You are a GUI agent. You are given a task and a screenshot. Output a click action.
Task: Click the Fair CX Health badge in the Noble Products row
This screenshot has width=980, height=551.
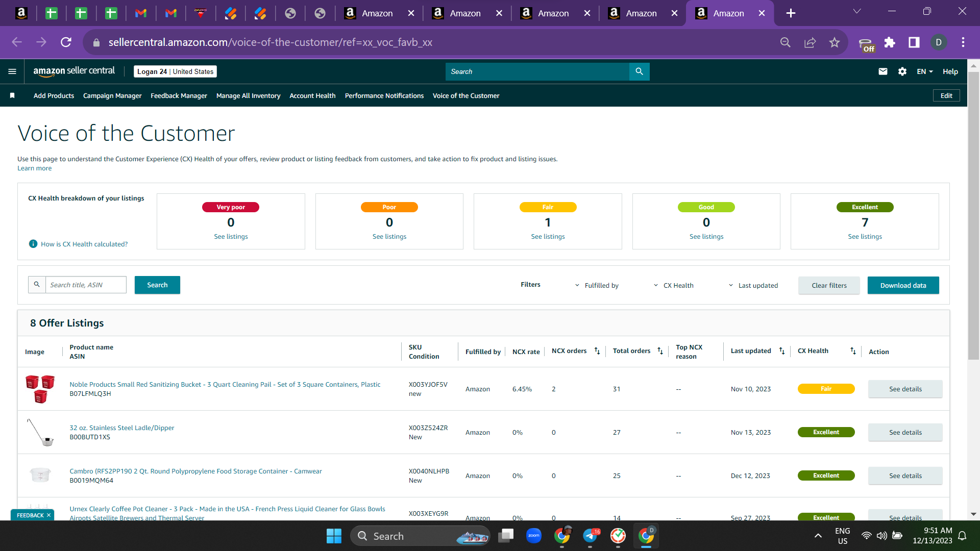pos(826,389)
